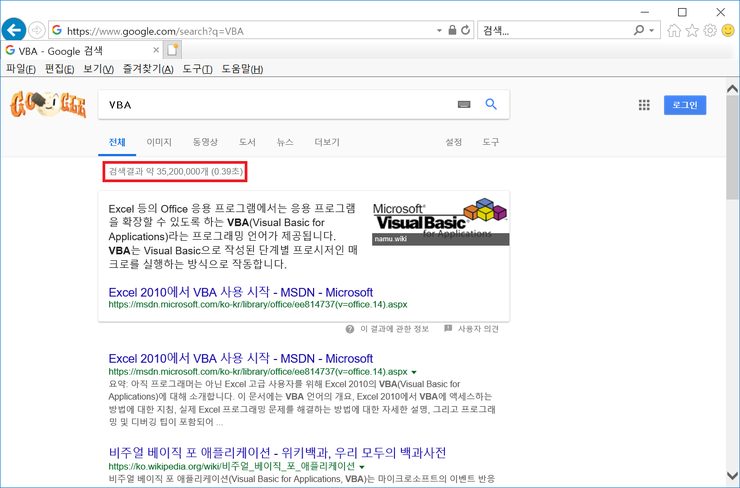Click the browser back arrow button

[x=14, y=30]
